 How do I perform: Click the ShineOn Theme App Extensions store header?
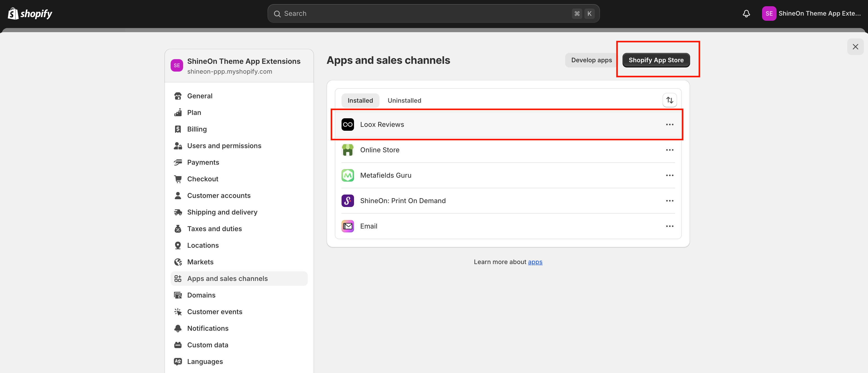point(239,66)
